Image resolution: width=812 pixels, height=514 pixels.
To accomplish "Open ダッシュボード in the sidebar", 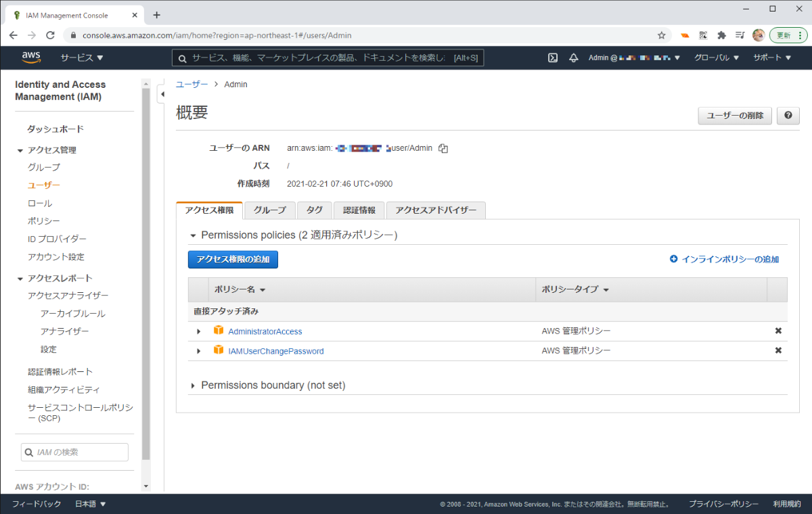I will click(55, 129).
